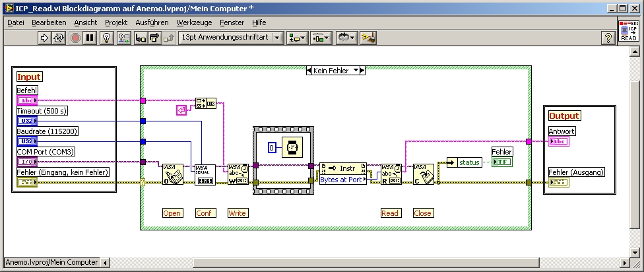Select the COM Port I/O terminal

pyautogui.click(x=27, y=162)
